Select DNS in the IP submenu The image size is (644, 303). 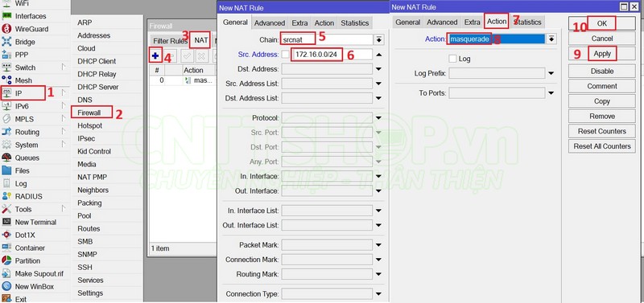(x=85, y=100)
